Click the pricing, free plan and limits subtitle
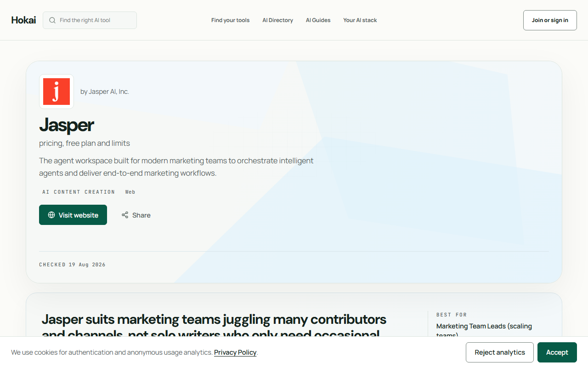 tap(85, 143)
